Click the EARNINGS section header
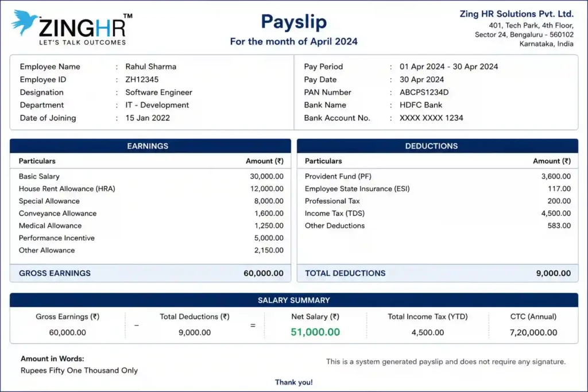Viewport: 588px width, 392px height. 150,146
